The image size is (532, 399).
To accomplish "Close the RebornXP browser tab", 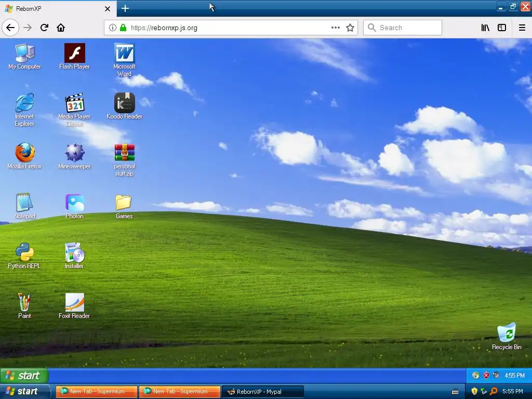I will click(x=107, y=8).
